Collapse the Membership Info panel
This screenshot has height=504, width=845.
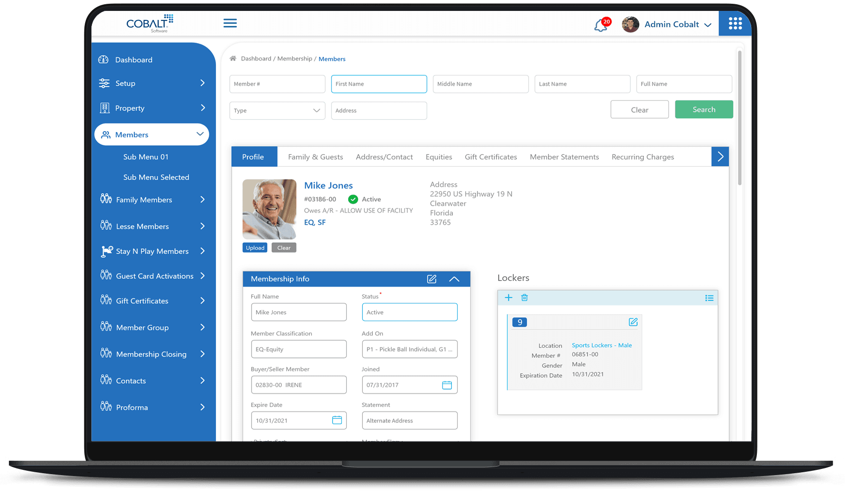tap(454, 279)
